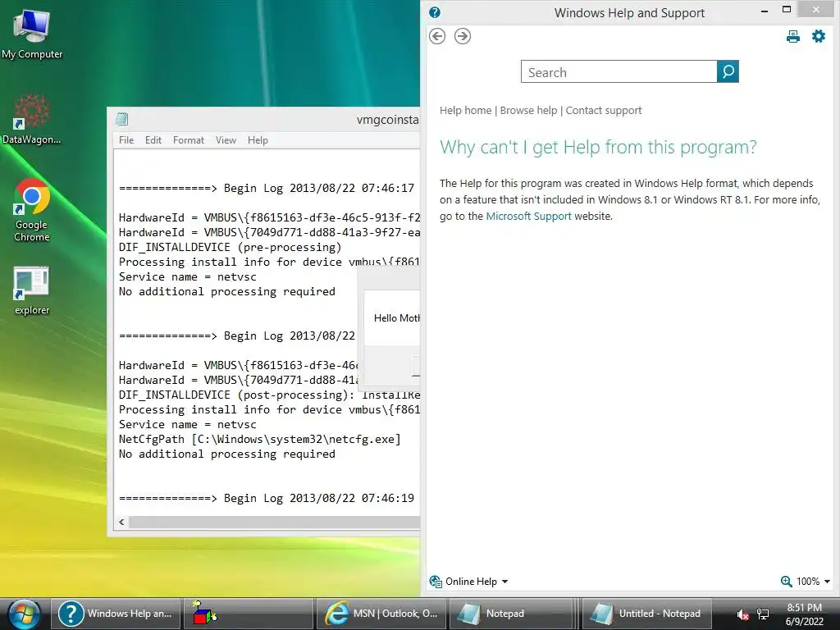Image resolution: width=840 pixels, height=630 pixels.
Task: Open My Computer desktop icon
Action: (x=32, y=34)
